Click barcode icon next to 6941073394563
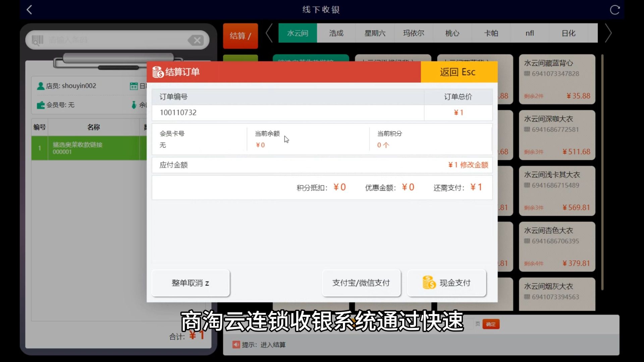Image resolution: width=644 pixels, height=362 pixels. pyautogui.click(x=527, y=297)
